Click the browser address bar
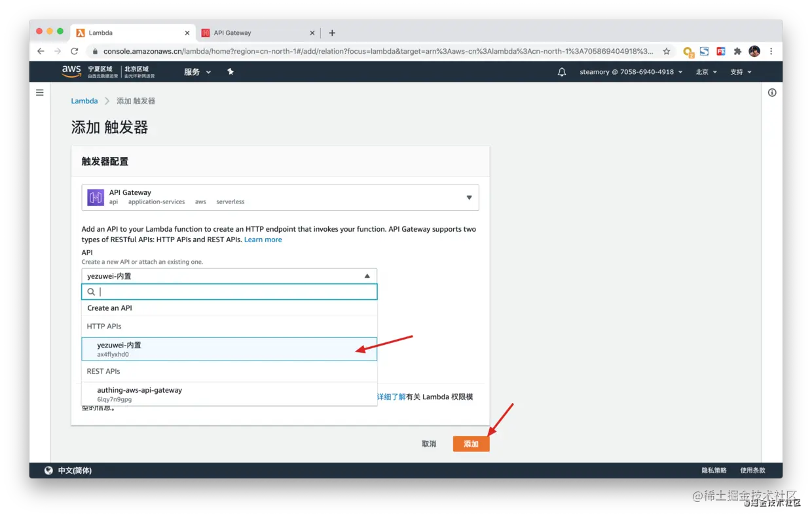 378,51
